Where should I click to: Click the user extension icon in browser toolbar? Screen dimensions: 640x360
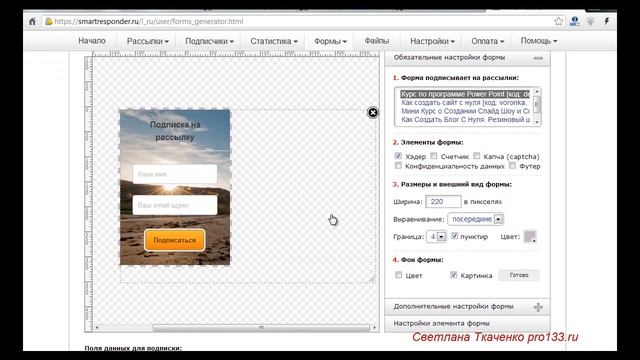pyautogui.click(x=574, y=21)
